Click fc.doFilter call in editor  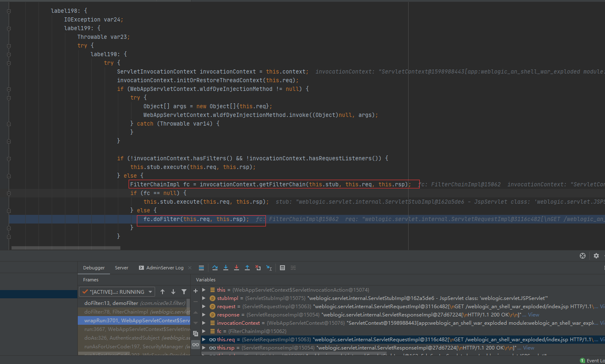196,219
